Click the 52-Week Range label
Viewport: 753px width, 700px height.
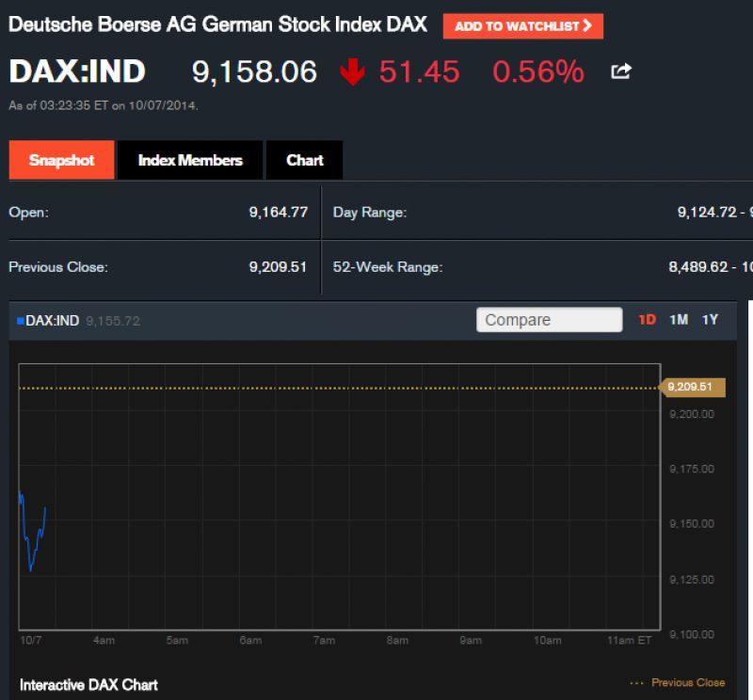point(388,267)
